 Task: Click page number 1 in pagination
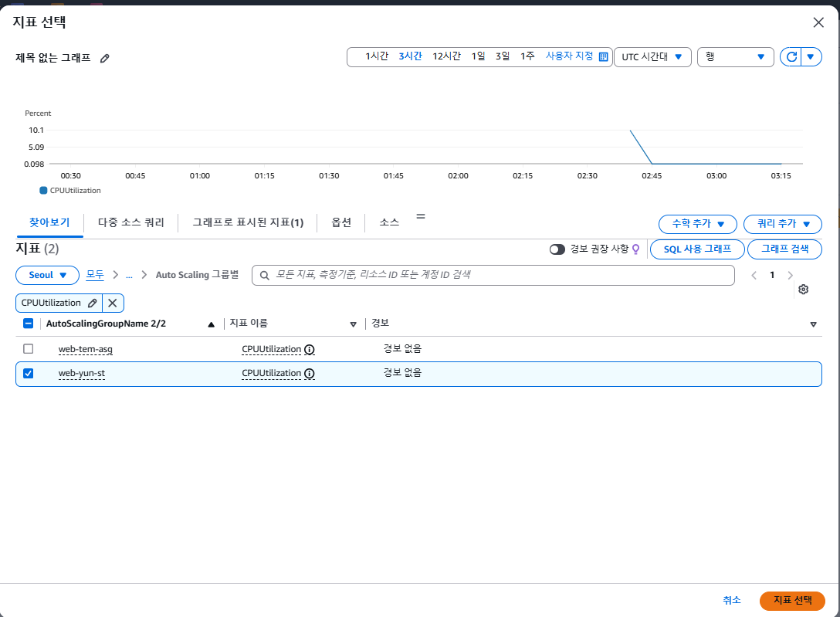pos(772,275)
